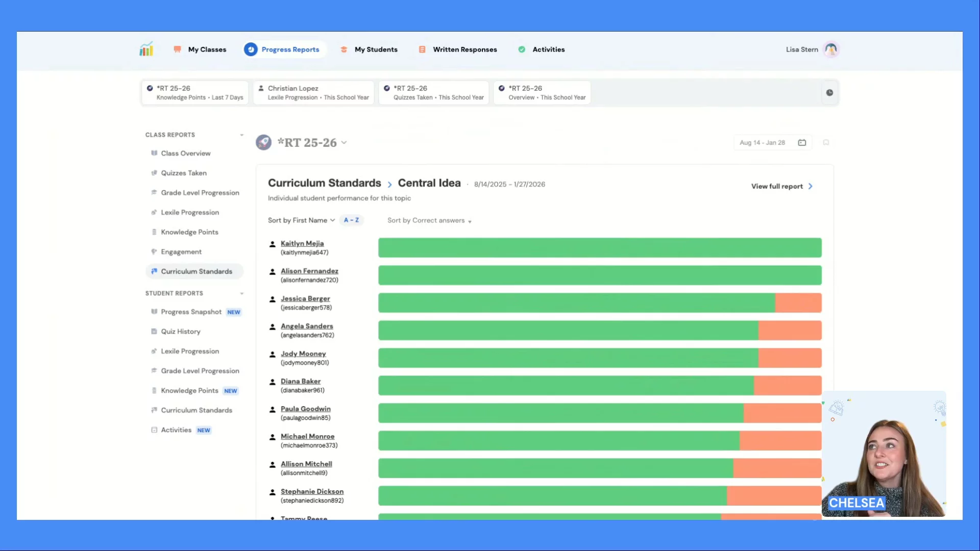Click the person icon beside Kaitlyn Mejia
Screen dimensions: 980x551
[x=273, y=244]
